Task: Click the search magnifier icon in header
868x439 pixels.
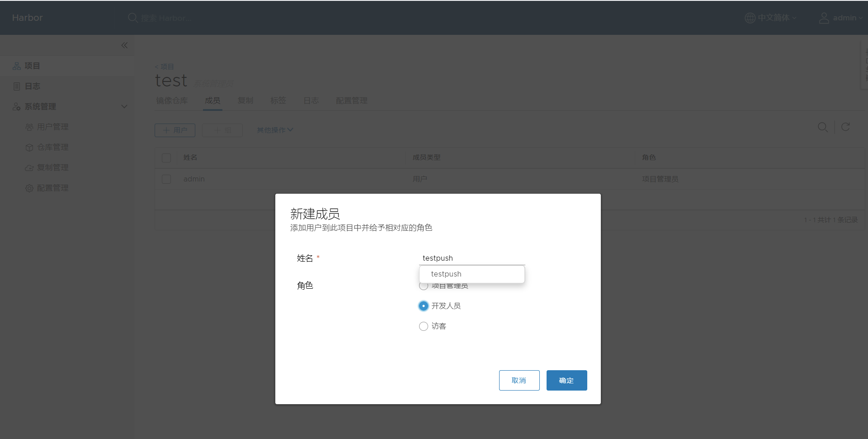Action: tap(132, 18)
